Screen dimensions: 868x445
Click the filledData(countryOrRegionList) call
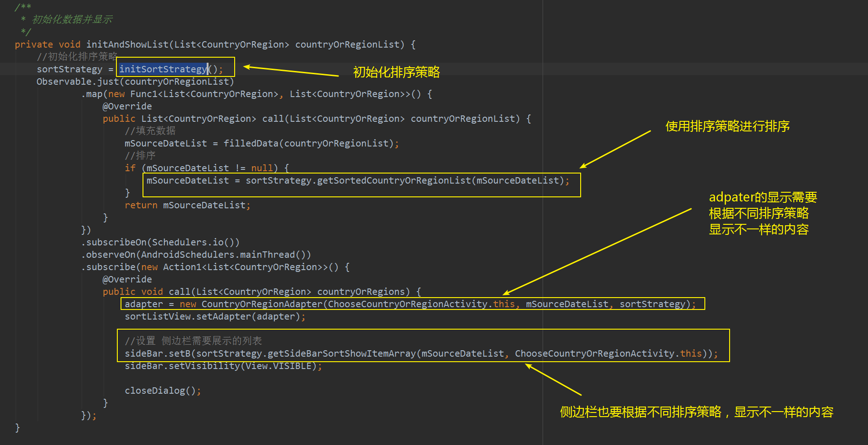click(308, 143)
